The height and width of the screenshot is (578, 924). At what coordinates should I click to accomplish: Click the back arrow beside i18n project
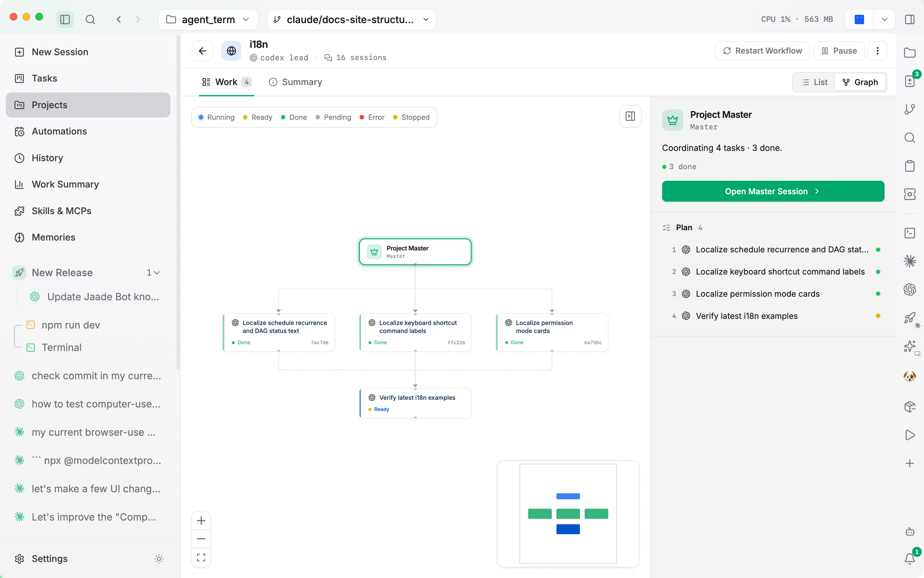pyautogui.click(x=202, y=51)
